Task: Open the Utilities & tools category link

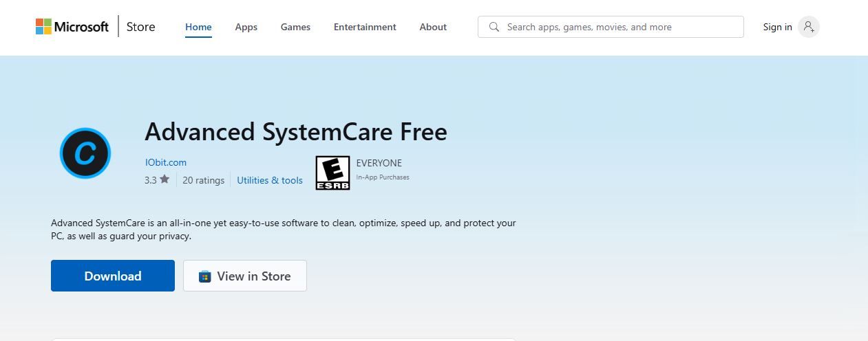Action: pos(270,180)
